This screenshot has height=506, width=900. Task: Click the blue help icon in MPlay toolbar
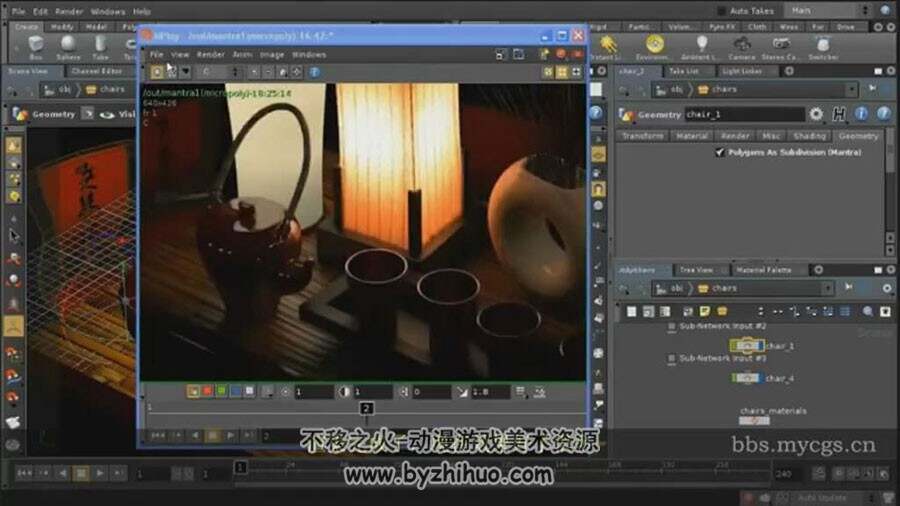tap(315, 72)
